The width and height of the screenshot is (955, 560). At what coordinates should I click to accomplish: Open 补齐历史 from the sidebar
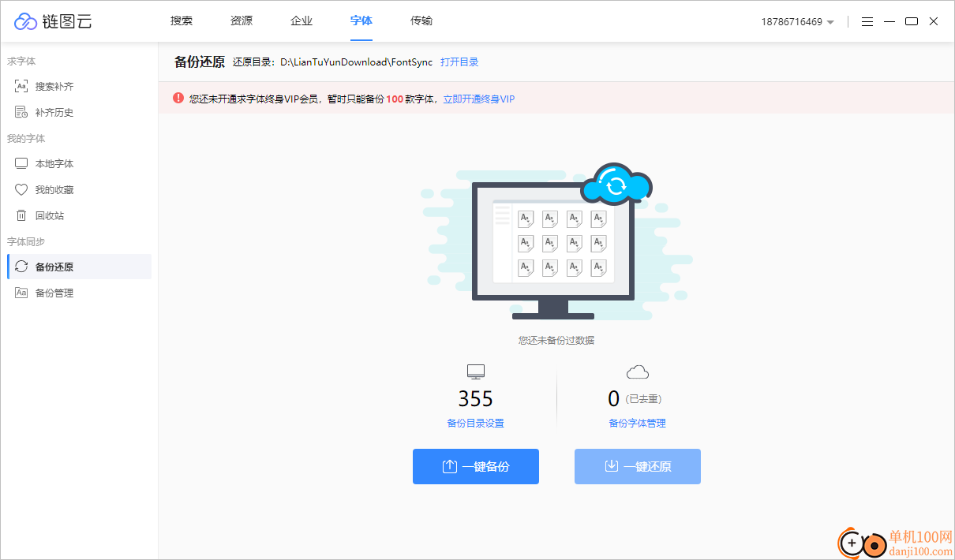[x=21, y=111]
